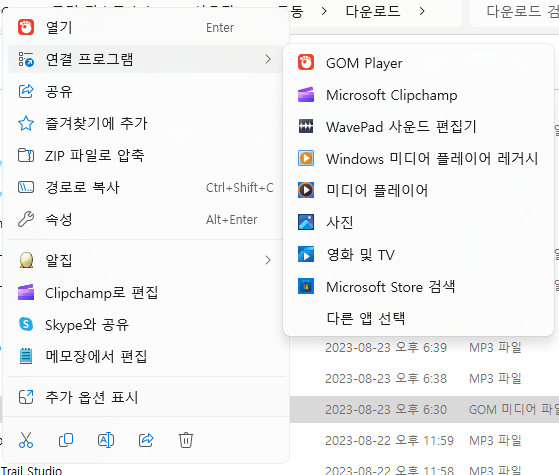Open with 미디어 플레이어 label
This screenshot has width=559, height=475.
377,190
